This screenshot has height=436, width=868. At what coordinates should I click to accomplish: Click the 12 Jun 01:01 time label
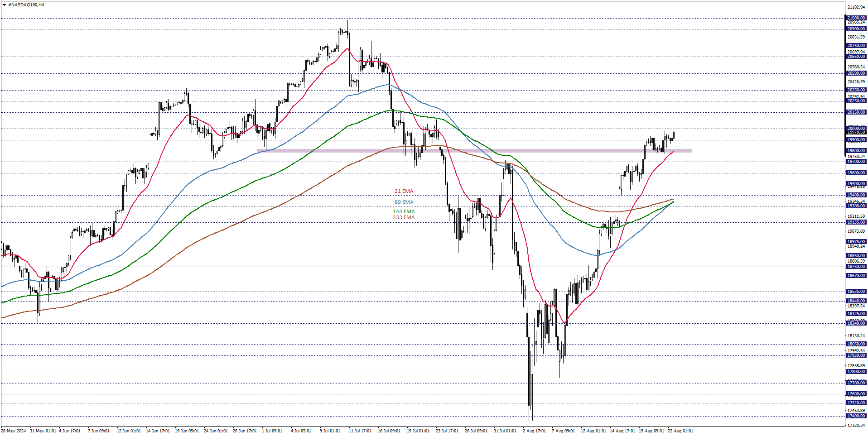pyautogui.click(x=129, y=431)
